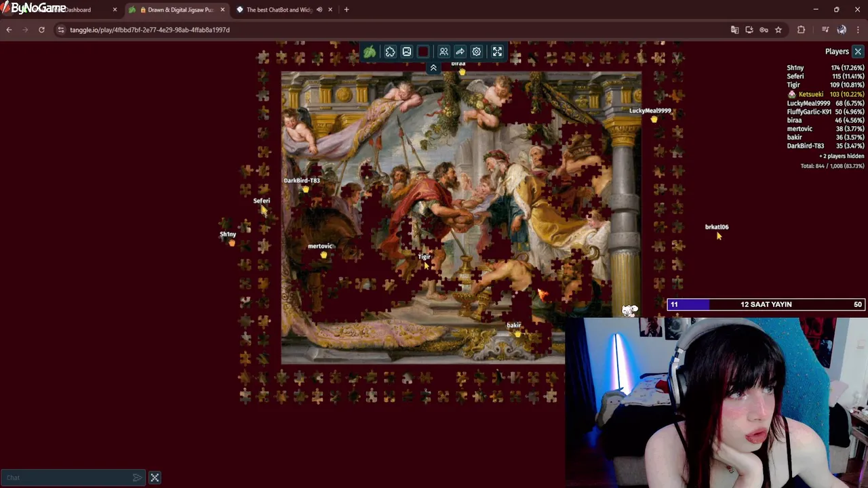Enter fullscreen mode in toolbar
868x488 pixels.
(x=497, y=52)
